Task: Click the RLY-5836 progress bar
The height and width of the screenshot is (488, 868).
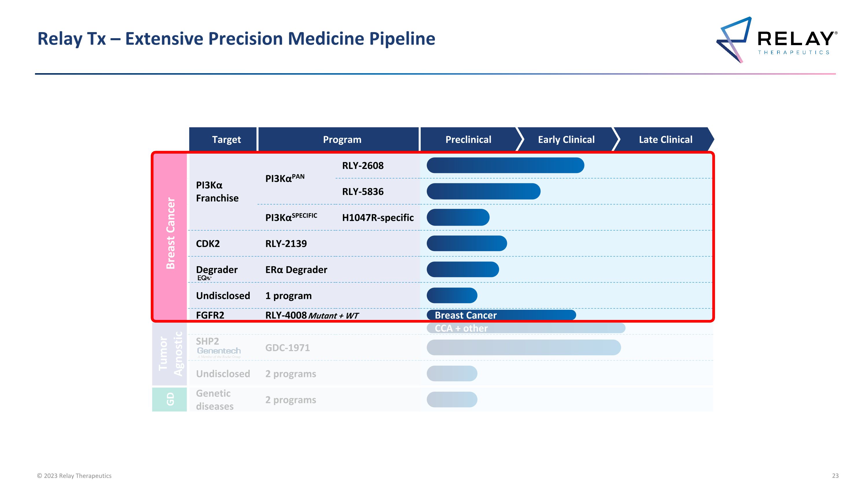Action: [483, 191]
